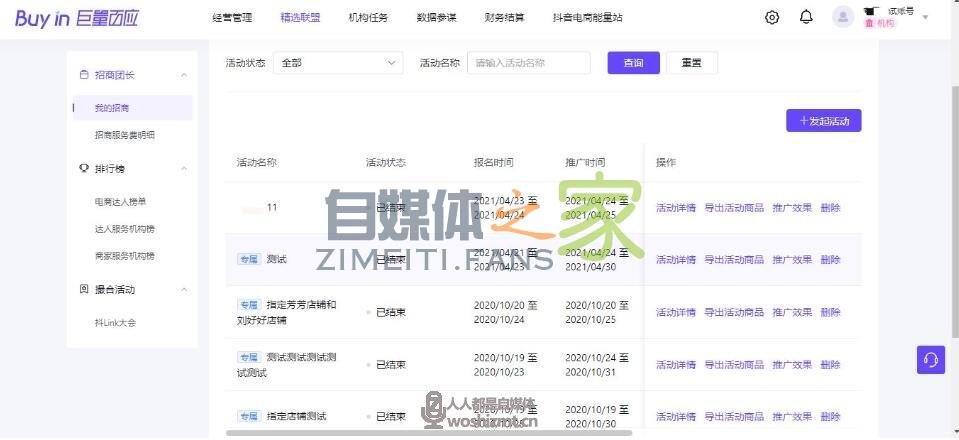Image resolution: width=959 pixels, height=440 pixels.
Task: Open the 抖音电商能量站 top menu
Action: pos(587,18)
